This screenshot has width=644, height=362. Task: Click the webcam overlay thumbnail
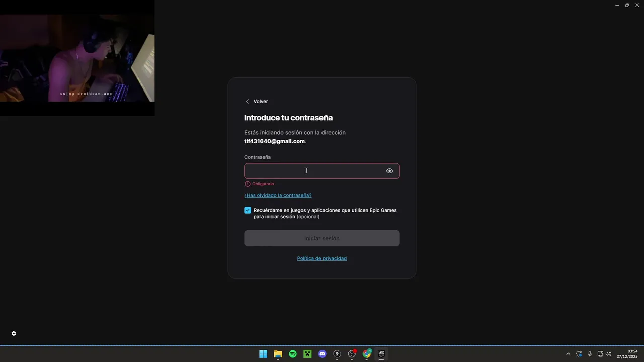[x=77, y=58]
